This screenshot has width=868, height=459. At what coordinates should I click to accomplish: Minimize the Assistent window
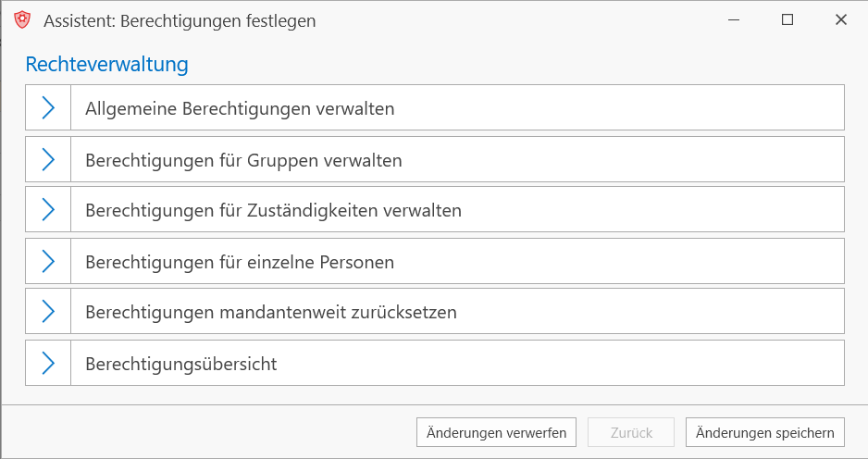(x=734, y=20)
